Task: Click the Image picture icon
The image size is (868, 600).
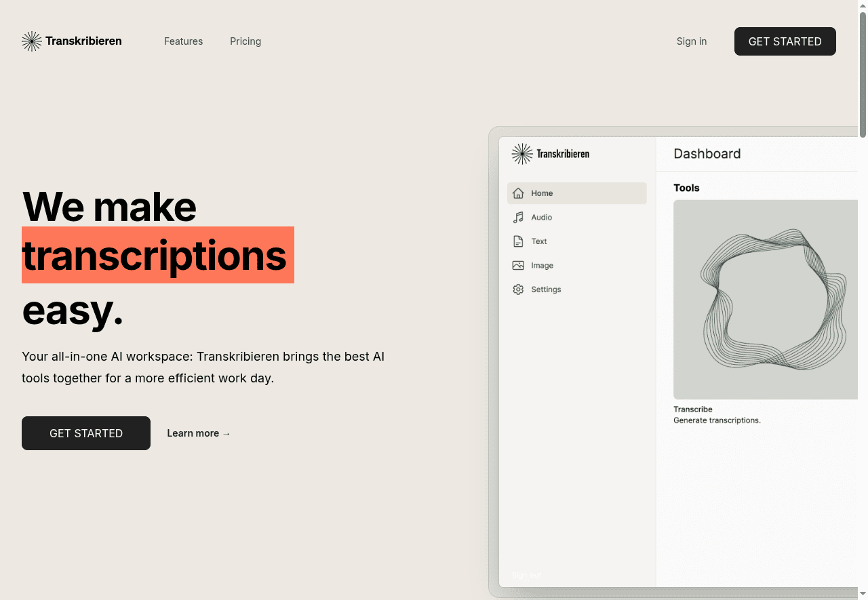Action: click(x=518, y=266)
